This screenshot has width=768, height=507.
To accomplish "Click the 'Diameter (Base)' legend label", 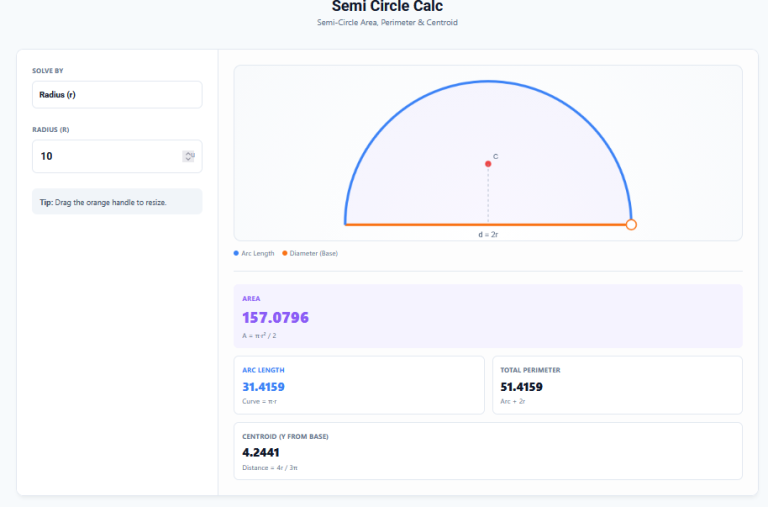I will point(313,253).
